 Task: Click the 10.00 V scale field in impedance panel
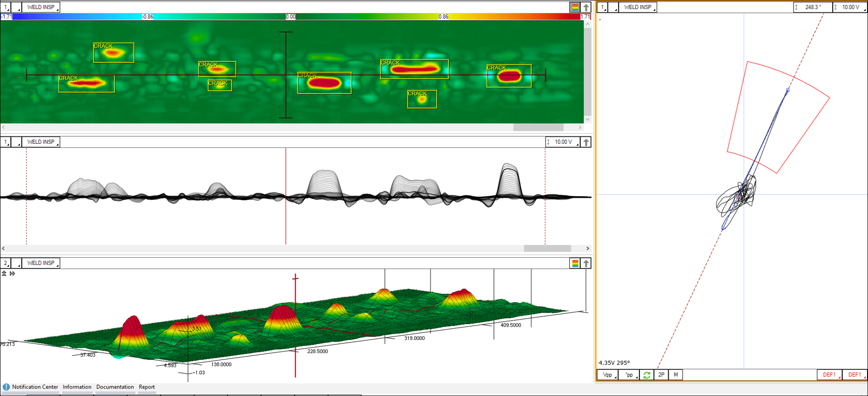pyautogui.click(x=850, y=7)
